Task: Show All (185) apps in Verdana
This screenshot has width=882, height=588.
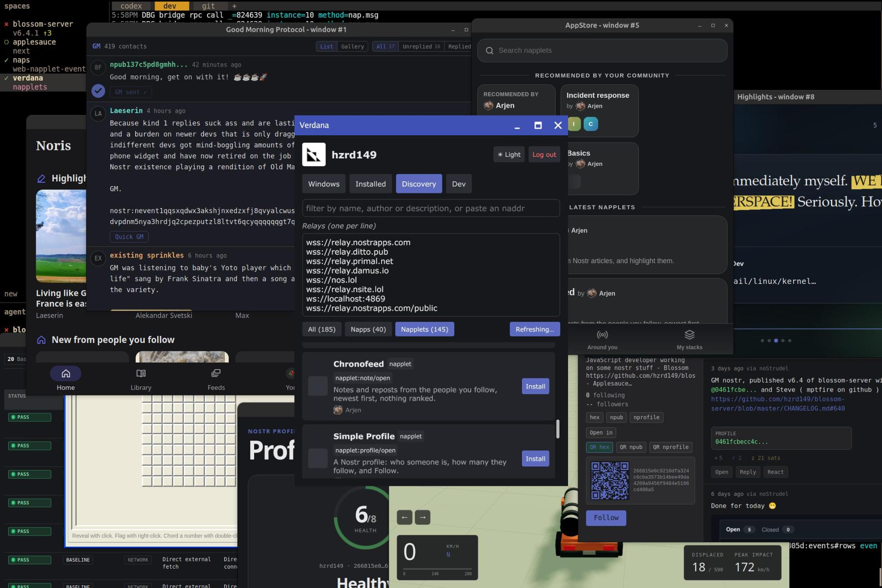Action: 322,330
